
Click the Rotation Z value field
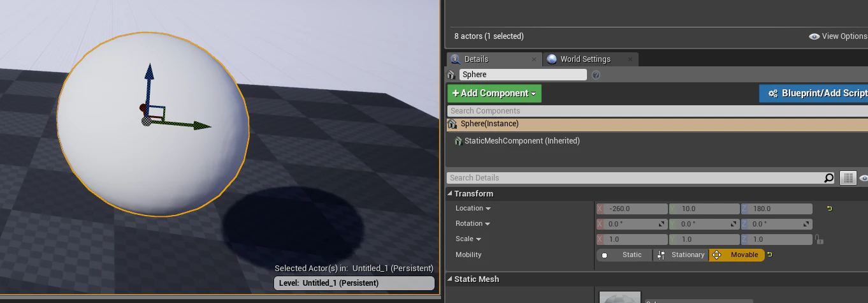click(777, 224)
